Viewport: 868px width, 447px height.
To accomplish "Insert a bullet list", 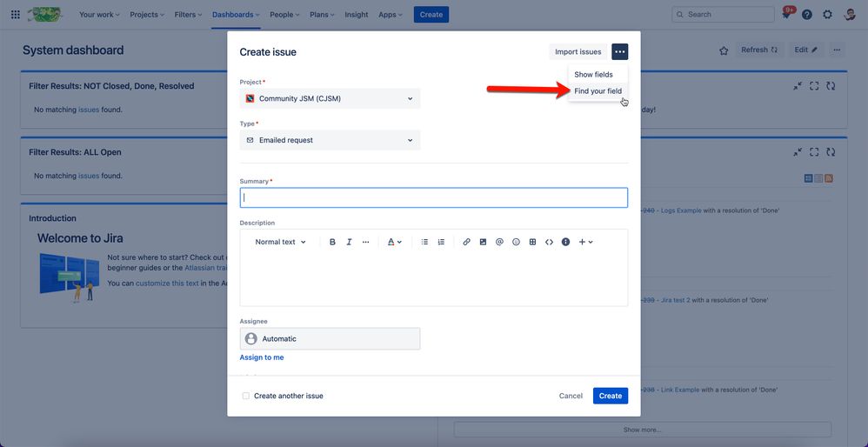I will click(424, 242).
